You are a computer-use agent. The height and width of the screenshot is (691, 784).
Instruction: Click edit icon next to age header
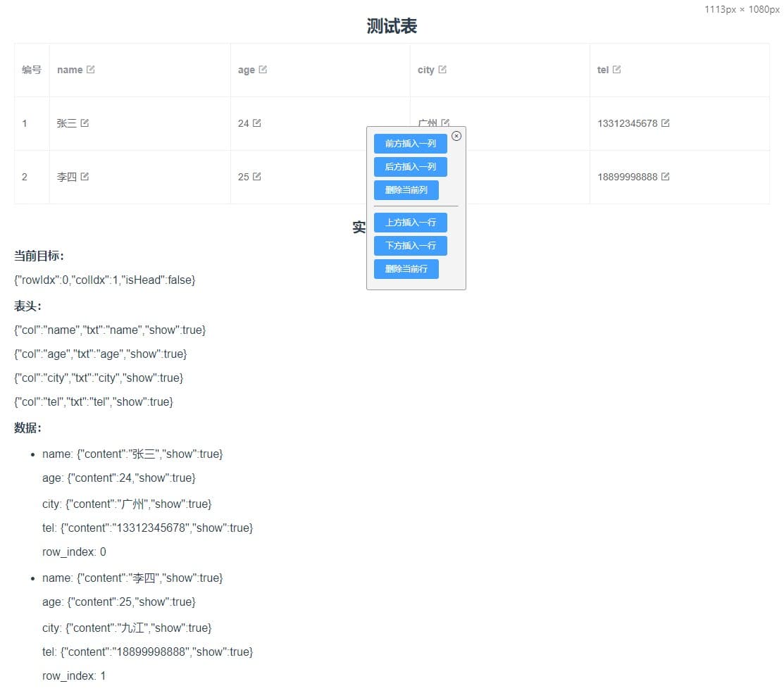coord(263,70)
